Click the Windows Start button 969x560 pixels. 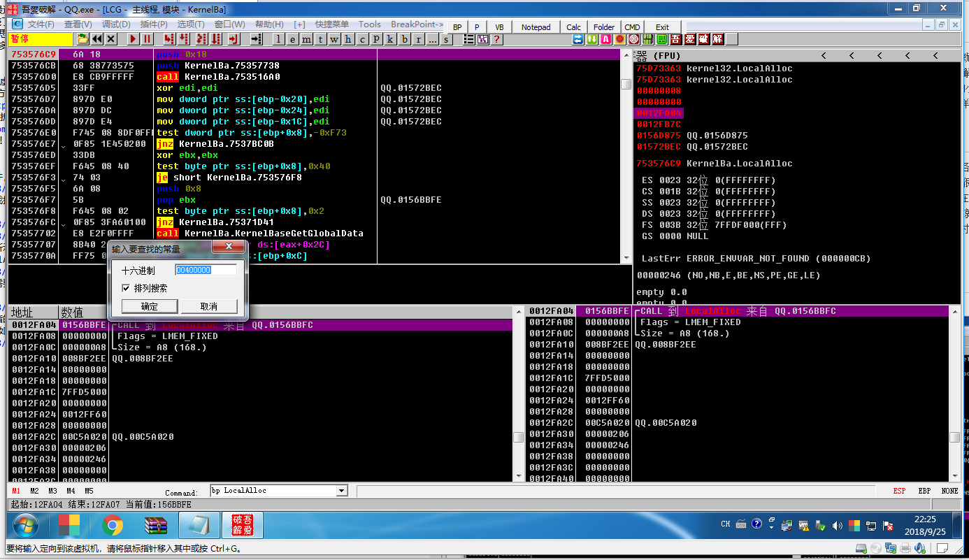26,525
